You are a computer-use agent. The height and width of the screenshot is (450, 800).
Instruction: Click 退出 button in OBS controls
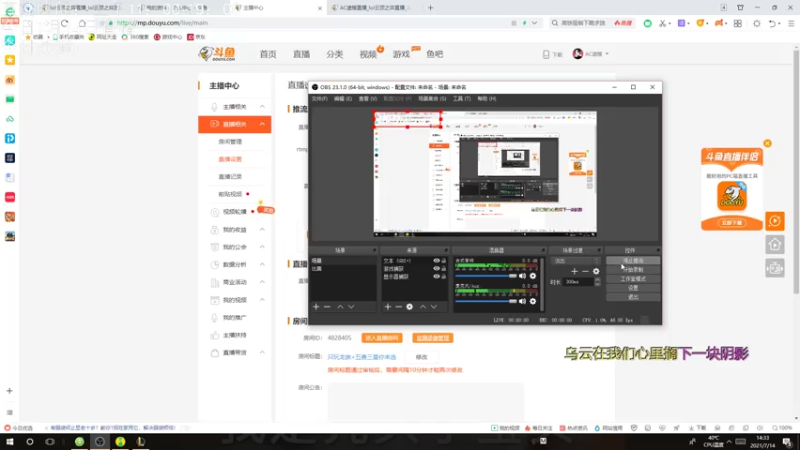633,297
